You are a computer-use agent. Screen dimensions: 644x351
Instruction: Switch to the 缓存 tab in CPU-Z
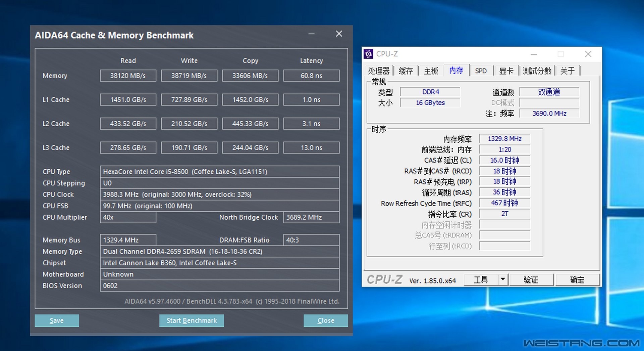[x=406, y=71]
